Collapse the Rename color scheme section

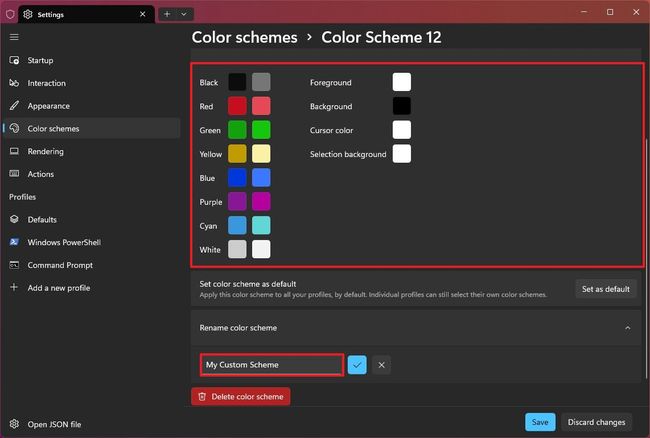(628, 328)
